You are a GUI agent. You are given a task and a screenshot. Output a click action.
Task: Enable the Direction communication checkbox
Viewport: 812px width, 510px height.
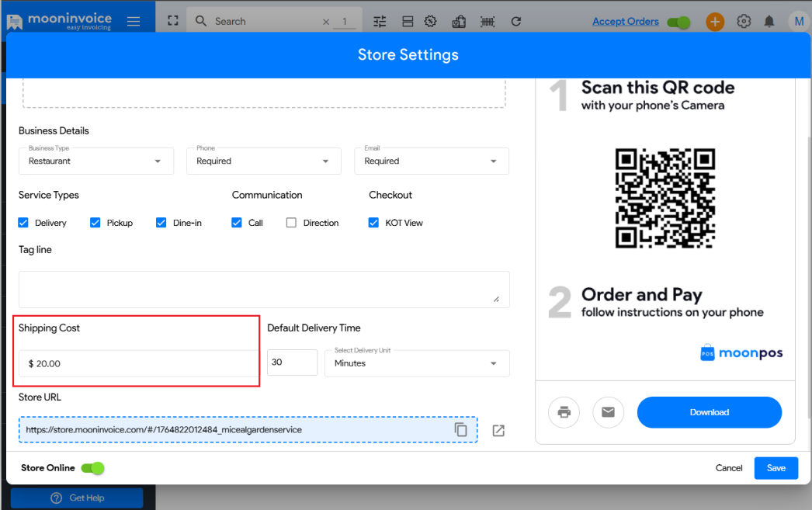pos(291,223)
